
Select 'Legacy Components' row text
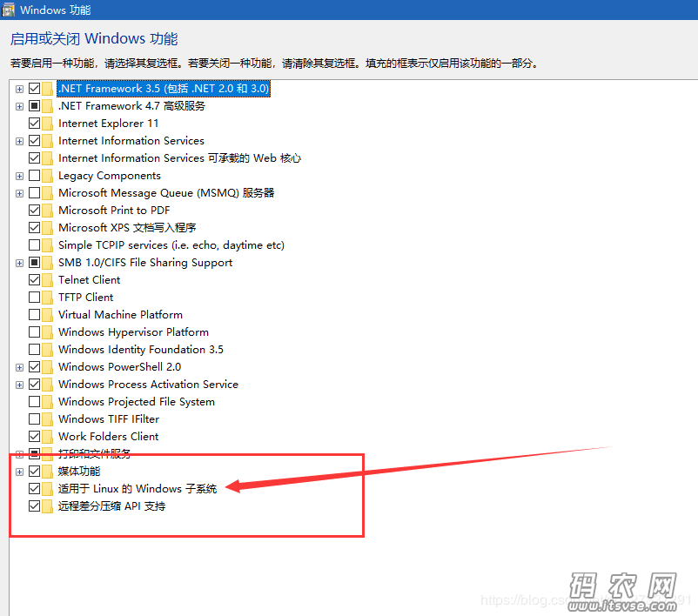tap(110, 176)
